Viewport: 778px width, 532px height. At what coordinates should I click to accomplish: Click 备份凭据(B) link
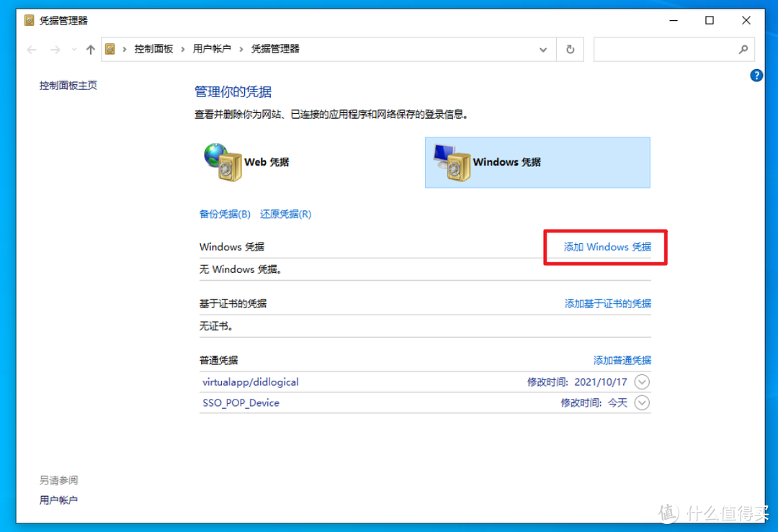225,214
